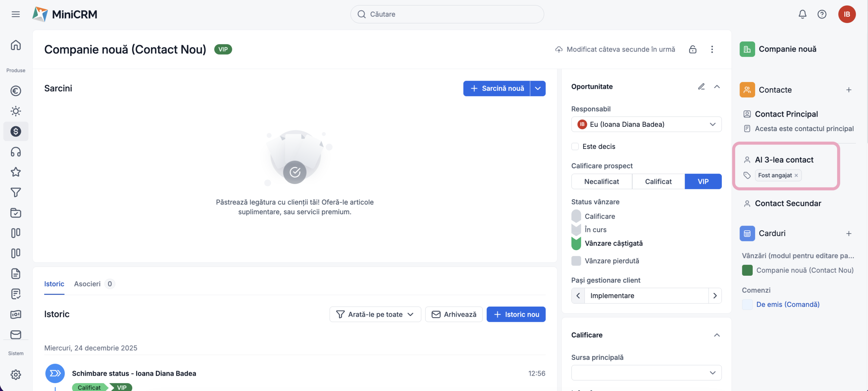This screenshot has width=868, height=391.
Task: Select the Istoric tab
Action: click(x=54, y=284)
